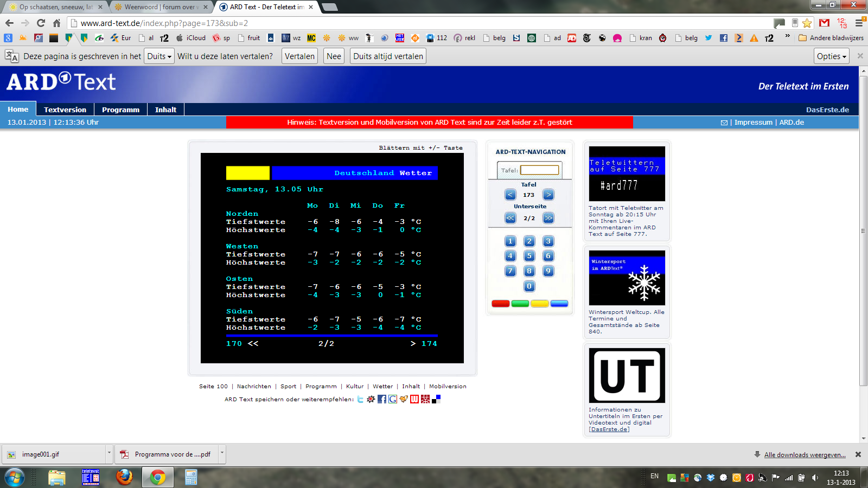Focus the Tafel page number field

click(539, 170)
